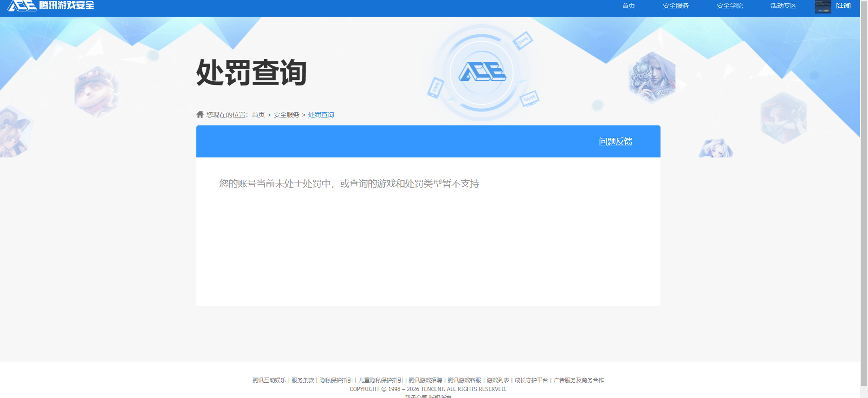Click the [注销] logout link
The width and height of the screenshot is (868, 398).
(x=843, y=6)
